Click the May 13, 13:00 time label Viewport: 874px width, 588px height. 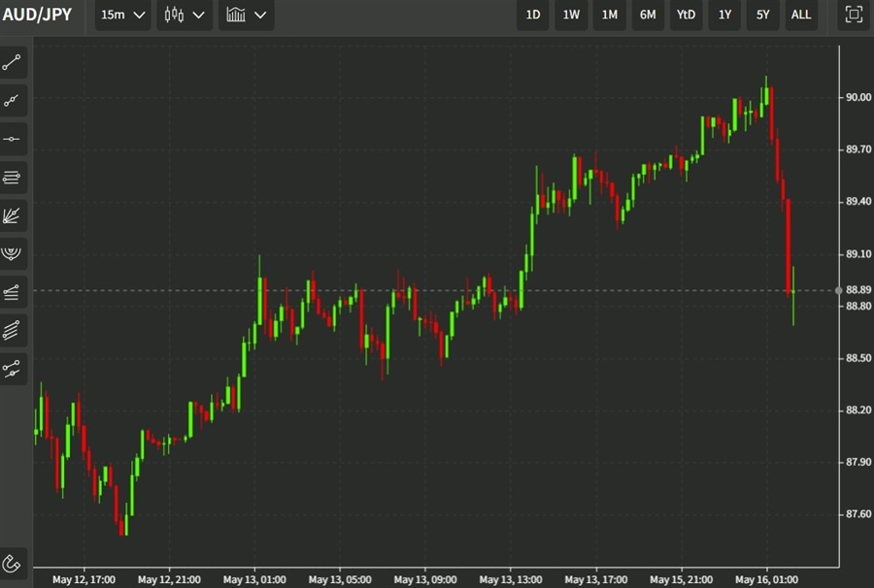click(x=511, y=579)
